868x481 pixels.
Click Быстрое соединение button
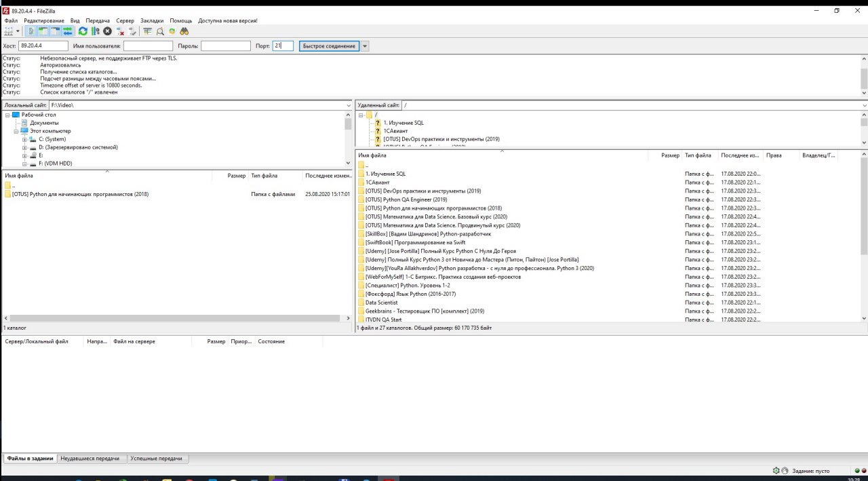[329, 46]
